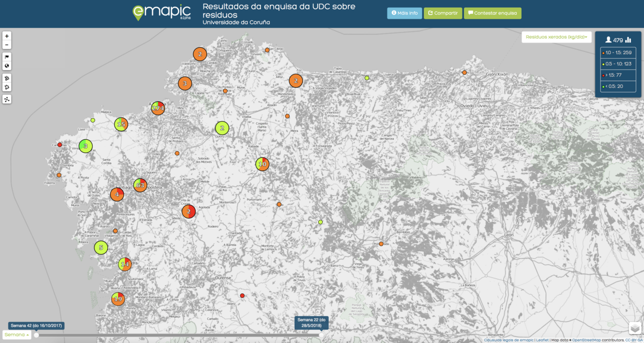Image resolution: width=644 pixels, height=343 pixels.
Task: Zoom in the map with plus button
Action: click(x=7, y=36)
